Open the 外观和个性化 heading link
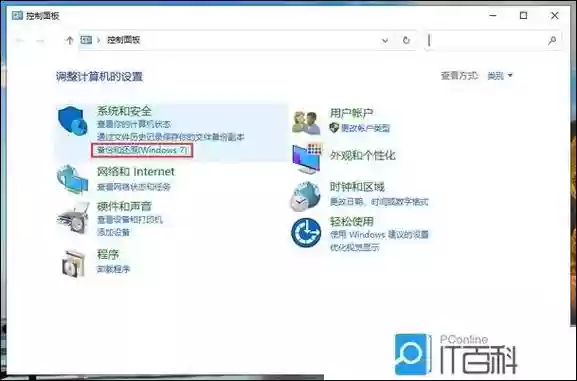Screen dimensions: 577x381 362,155
